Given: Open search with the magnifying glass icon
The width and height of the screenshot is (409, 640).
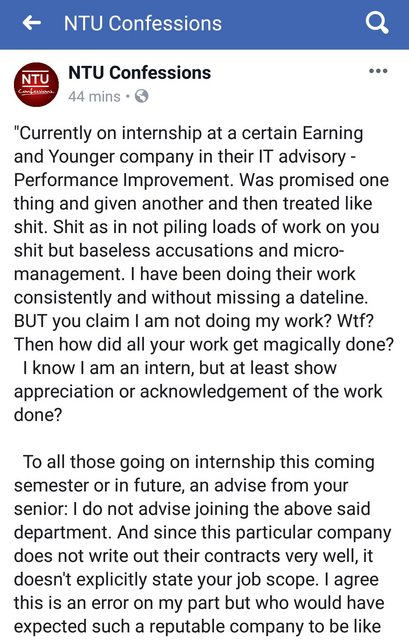Looking at the screenshot, I should (x=376, y=23).
